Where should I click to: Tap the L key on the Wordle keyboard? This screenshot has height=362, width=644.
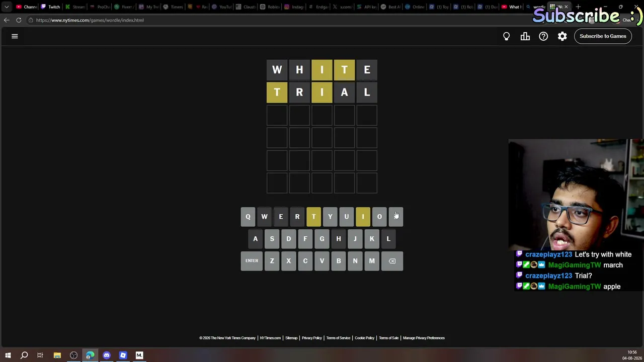coord(388,239)
